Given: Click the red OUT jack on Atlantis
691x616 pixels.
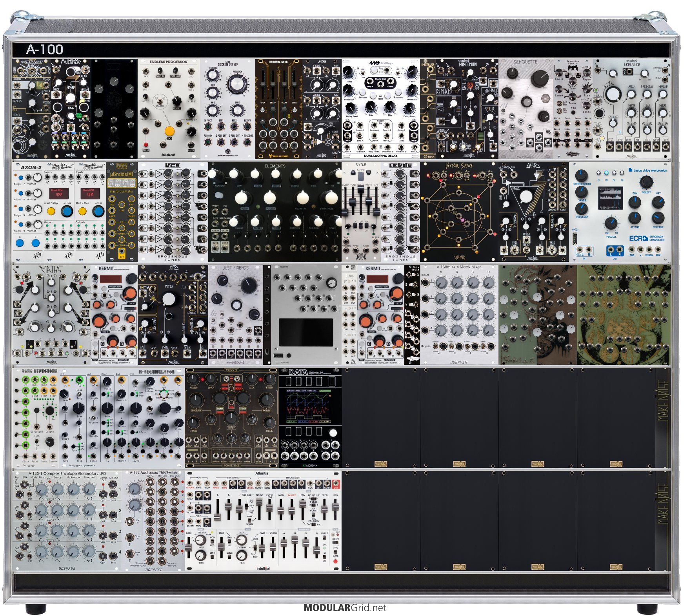Looking at the screenshot, I should point(336,483).
